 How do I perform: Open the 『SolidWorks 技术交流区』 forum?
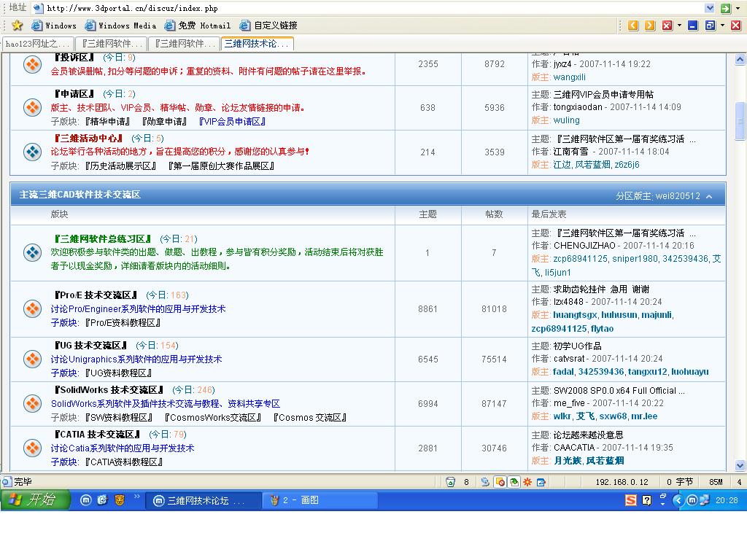click(x=109, y=389)
